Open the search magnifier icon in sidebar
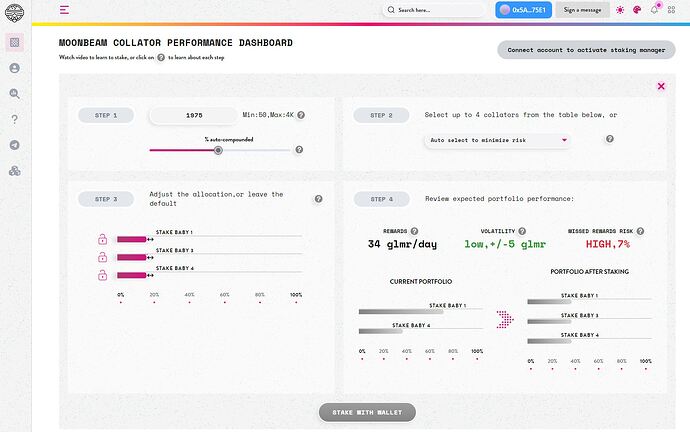Image resolution: width=690 pixels, height=432 pixels. tap(15, 93)
